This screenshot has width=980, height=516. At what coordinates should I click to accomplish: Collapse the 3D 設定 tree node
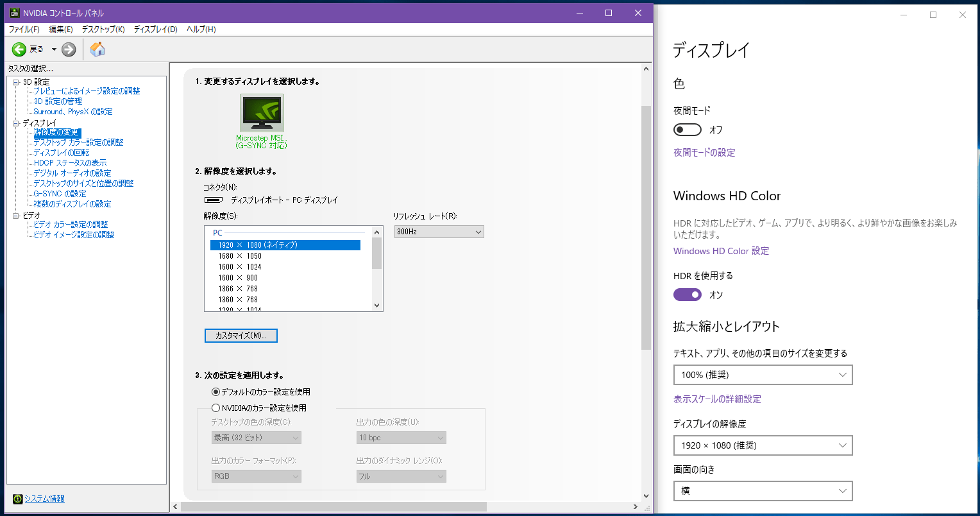pyautogui.click(x=16, y=82)
